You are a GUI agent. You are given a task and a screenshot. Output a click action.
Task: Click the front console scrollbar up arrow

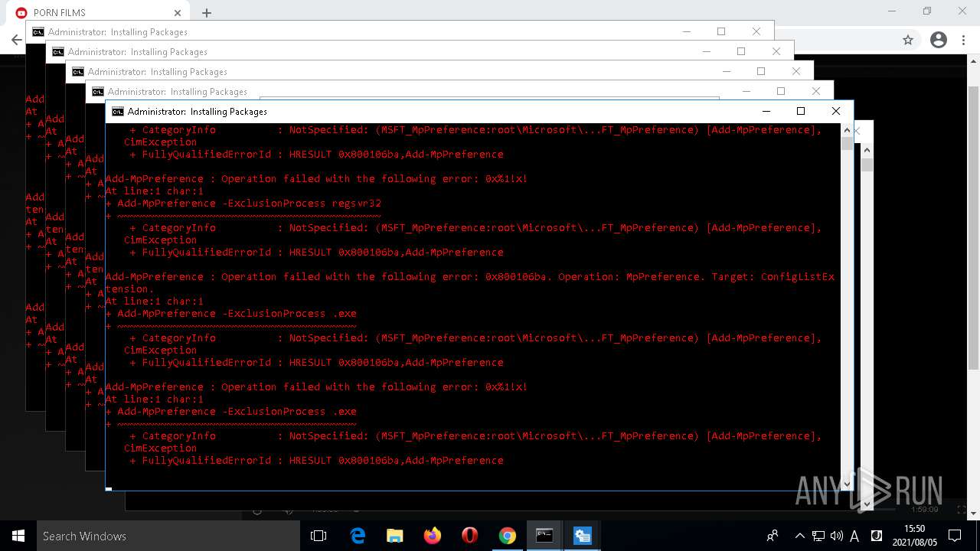point(847,129)
